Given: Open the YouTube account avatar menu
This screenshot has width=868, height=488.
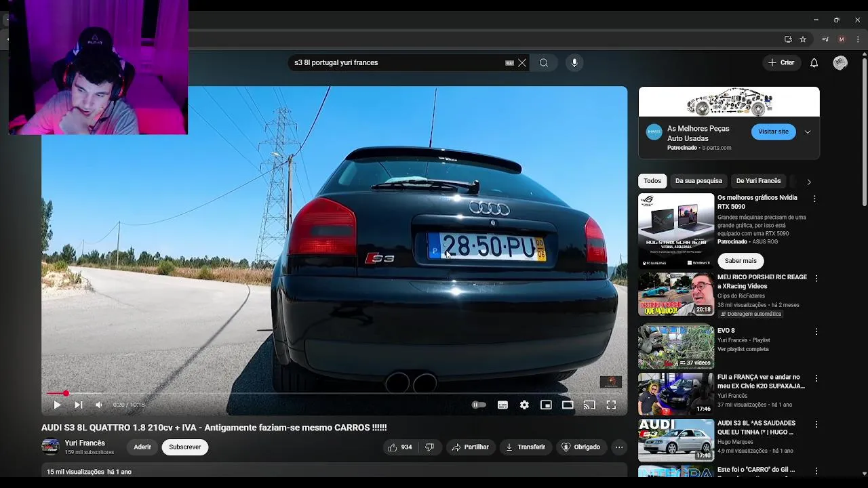Looking at the screenshot, I should pos(840,63).
